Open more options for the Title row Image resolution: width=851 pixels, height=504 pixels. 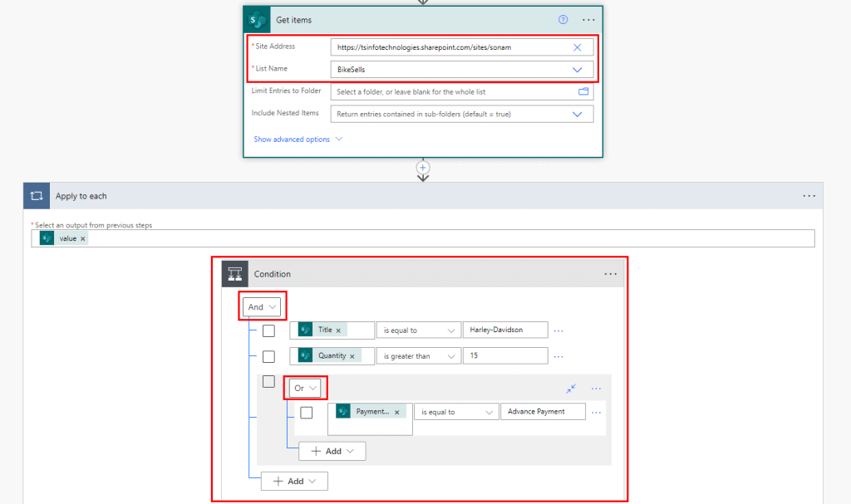pyautogui.click(x=558, y=330)
